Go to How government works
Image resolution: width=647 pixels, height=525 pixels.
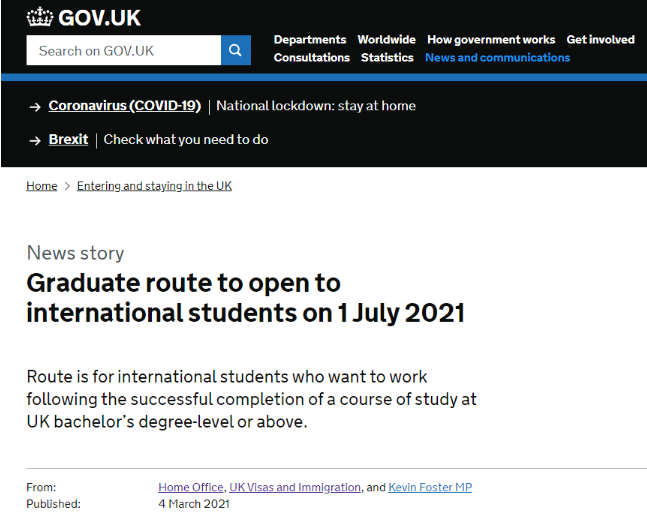[x=491, y=40]
